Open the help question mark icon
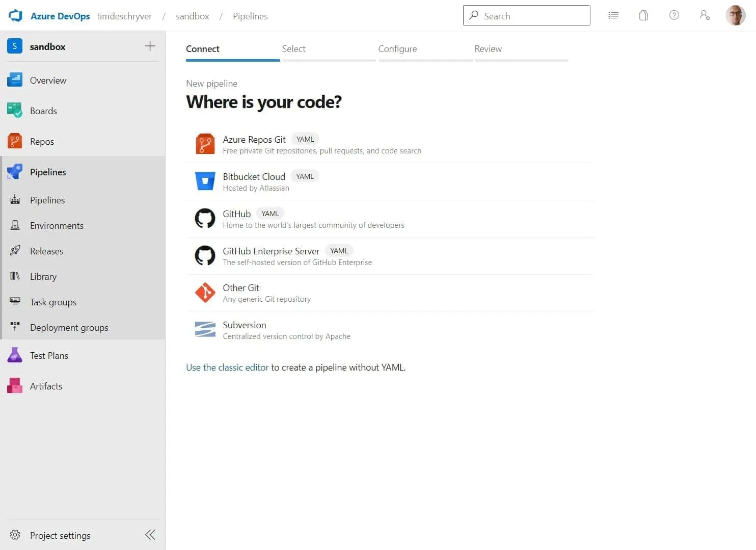 (674, 15)
